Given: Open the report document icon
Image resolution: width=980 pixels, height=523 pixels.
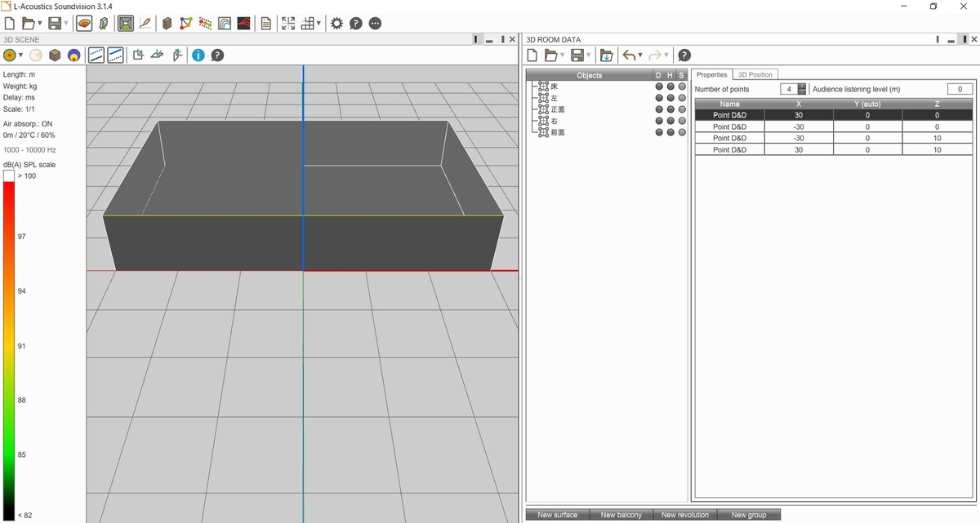Looking at the screenshot, I should (266, 24).
